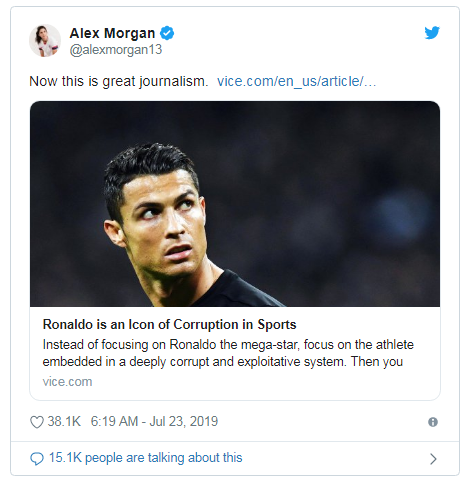Click the Alex Morgan display name
The image size is (469, 481).
pyautogui.click(x=112, y=33)
